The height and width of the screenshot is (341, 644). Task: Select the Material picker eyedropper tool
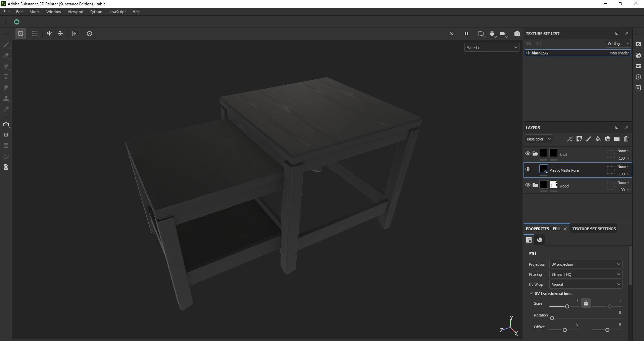6,109
